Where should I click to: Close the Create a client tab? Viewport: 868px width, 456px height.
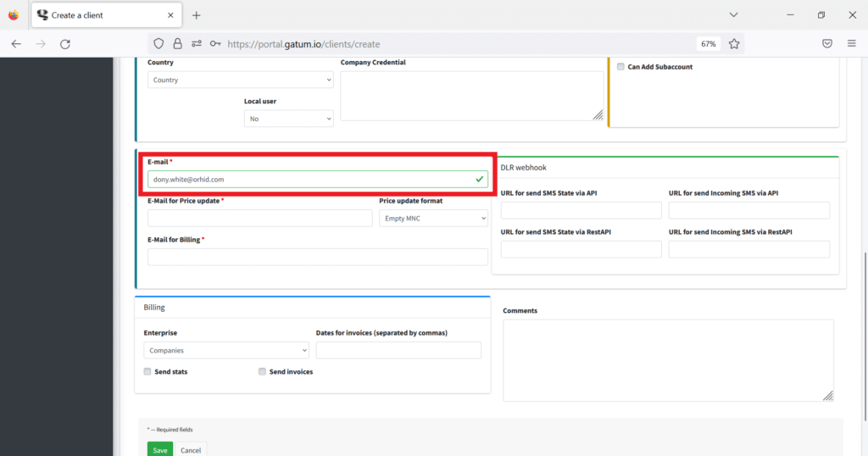(x=170, y=15)
